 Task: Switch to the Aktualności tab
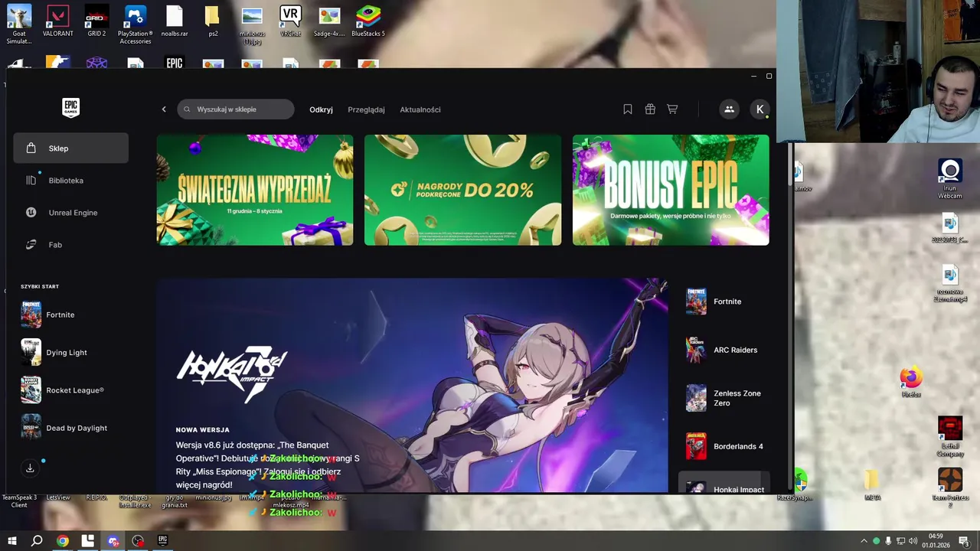(x=420, y=109)
